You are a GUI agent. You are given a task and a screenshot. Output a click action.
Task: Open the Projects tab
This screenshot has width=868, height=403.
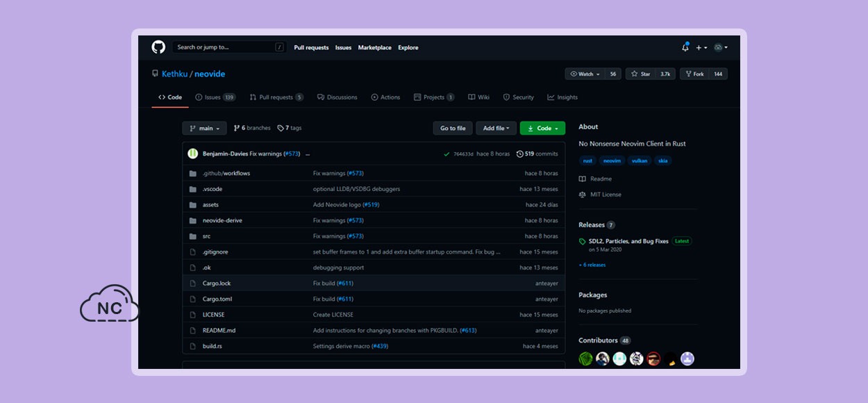[x=434, y=97]
